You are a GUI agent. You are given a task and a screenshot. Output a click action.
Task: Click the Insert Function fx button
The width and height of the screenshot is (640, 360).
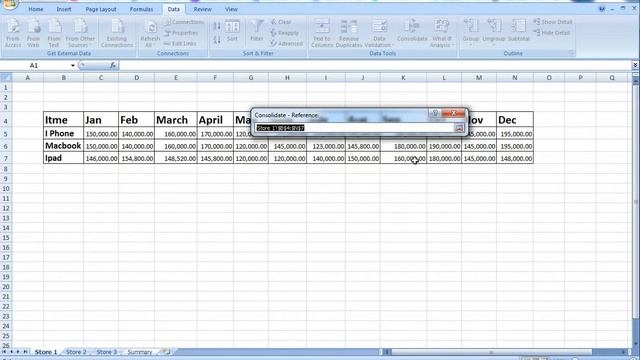113,65
